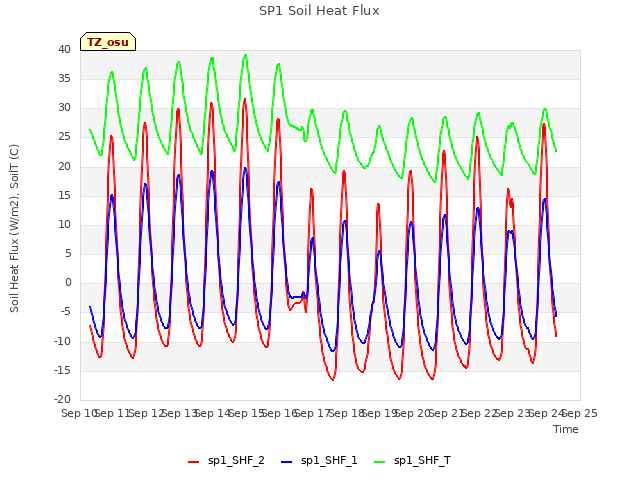The height and width of the screenshot is (480, 640).
Task: Click the Sep 15 x-axis label
Action: pyautogui.click(x=247, y=413)
